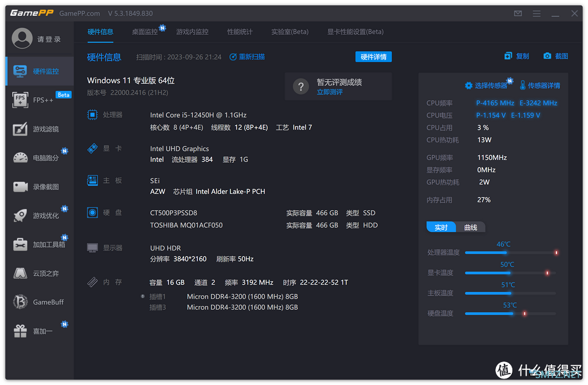Switch to the 曲线 view toggle
The height and width of the screenshot is (385, 588).
pos(470,228)
